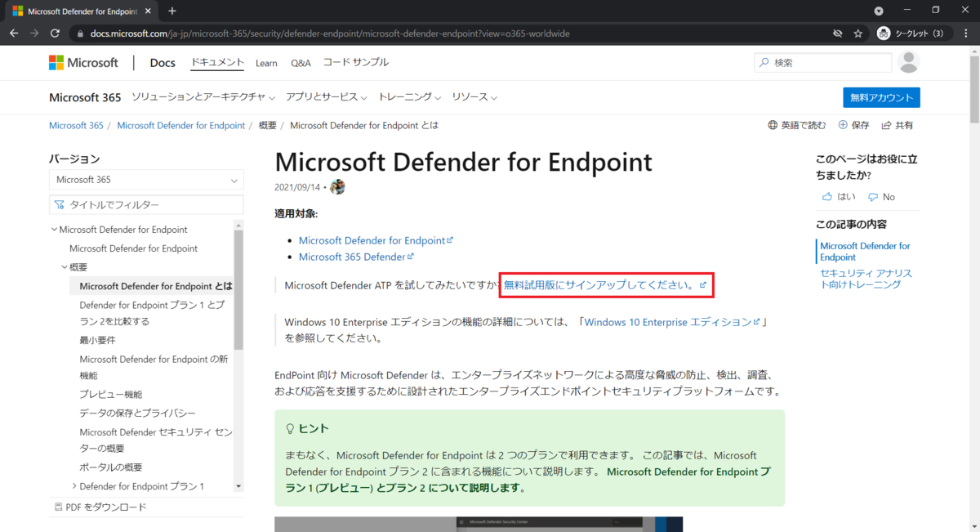Click the video thumbnail below the hint box

[x=479, y=524]
